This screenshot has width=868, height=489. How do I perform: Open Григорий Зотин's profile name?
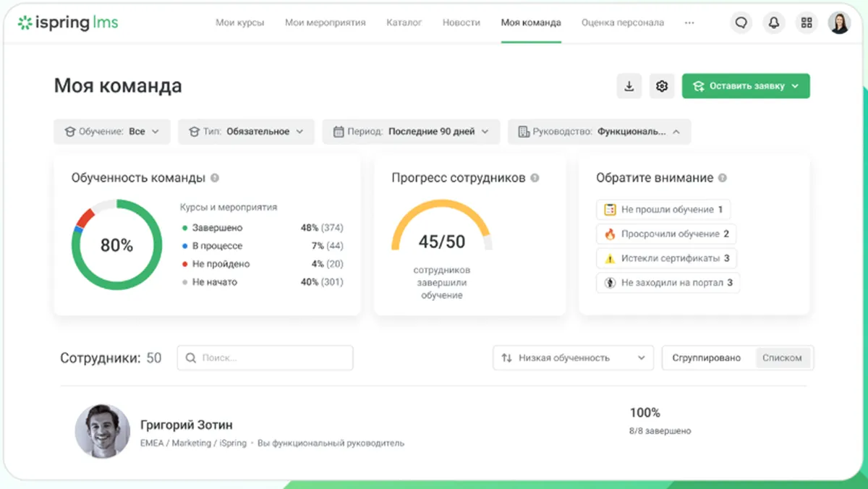tap(187, 425)
